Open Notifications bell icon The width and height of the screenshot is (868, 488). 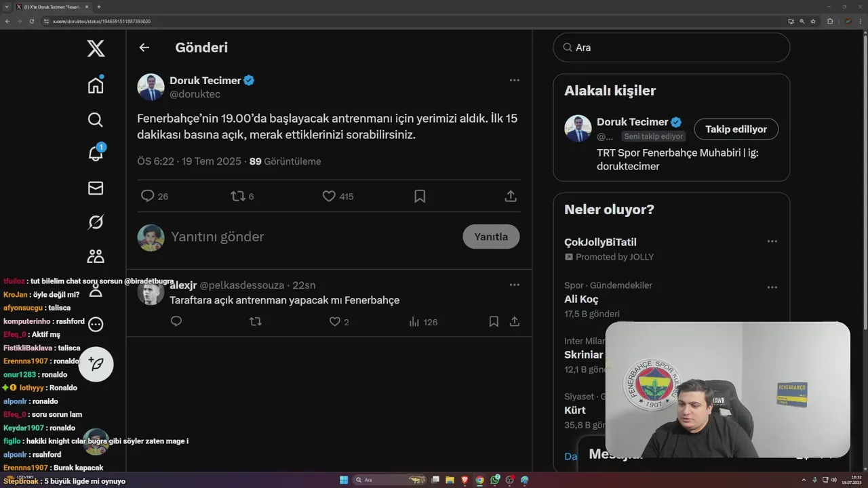point(96,153)
